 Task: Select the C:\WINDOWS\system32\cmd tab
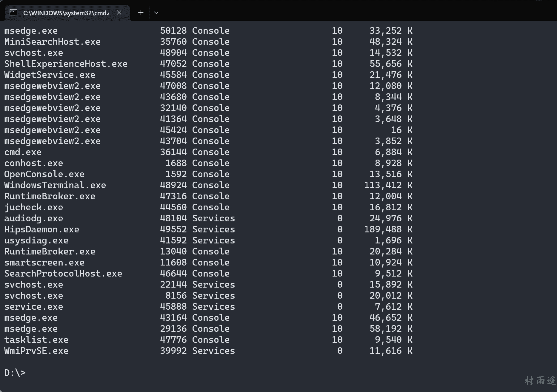pos(66,13)
